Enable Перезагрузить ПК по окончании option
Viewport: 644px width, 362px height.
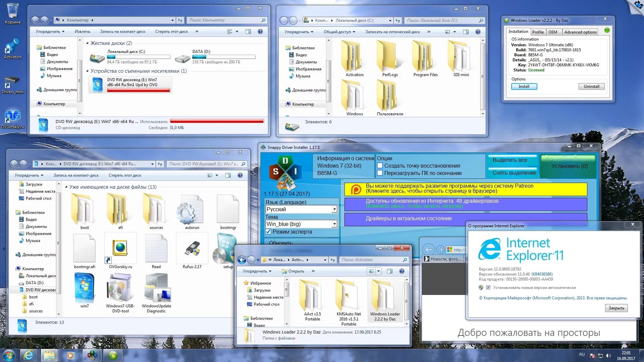pyautogui.click(x=380, y=173)
